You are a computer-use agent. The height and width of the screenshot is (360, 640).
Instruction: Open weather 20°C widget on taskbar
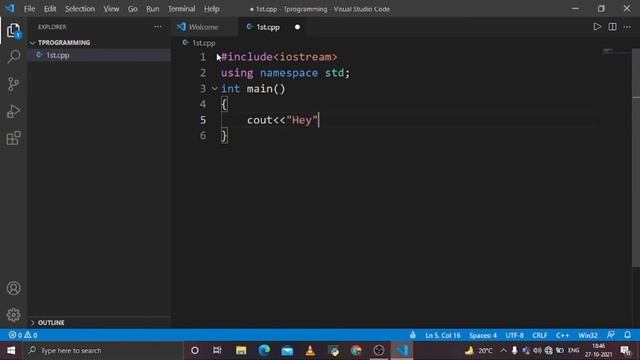(478, 350)
